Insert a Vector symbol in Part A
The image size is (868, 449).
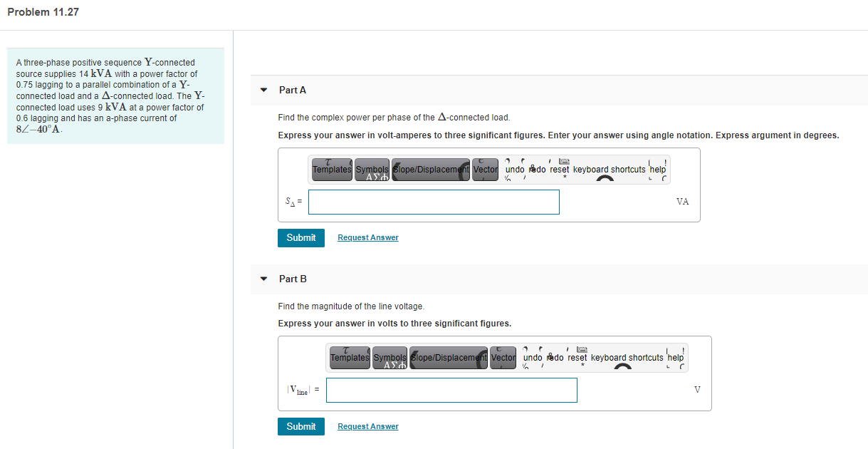point(485,170)
